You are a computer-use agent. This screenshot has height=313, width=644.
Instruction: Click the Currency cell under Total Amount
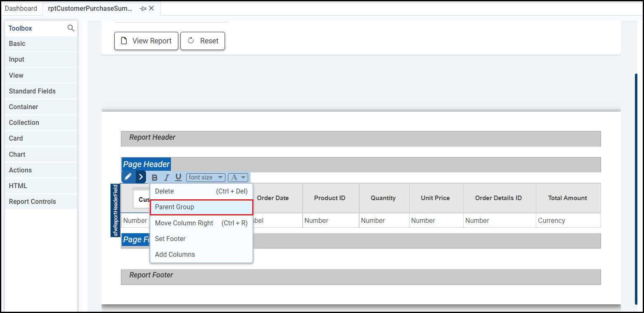pyautogui.click(x=568, y=220)
